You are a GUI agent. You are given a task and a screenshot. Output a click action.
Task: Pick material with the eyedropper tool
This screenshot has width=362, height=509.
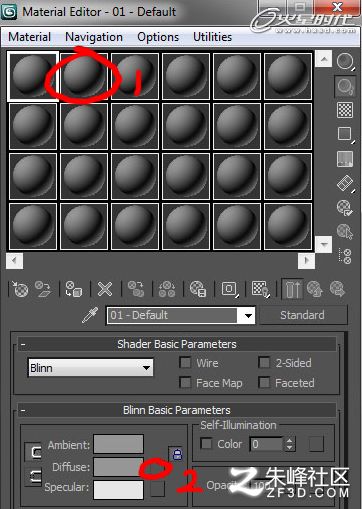(x=90, y=315)
